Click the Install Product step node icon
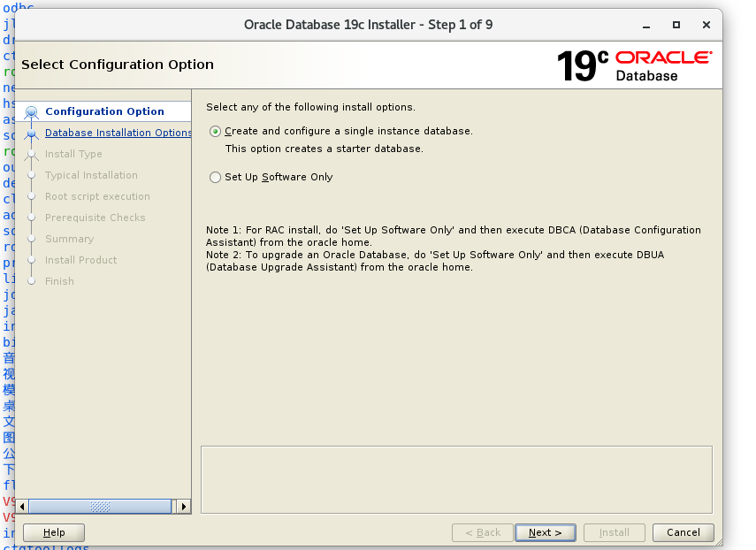 point(31,260)
